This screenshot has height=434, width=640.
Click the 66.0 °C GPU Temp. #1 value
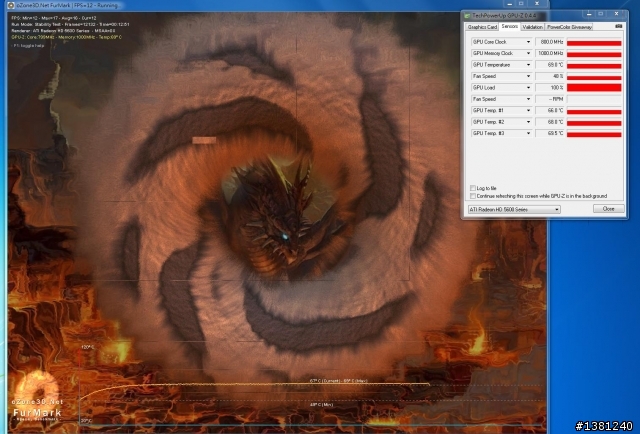[x=550, y=110]
